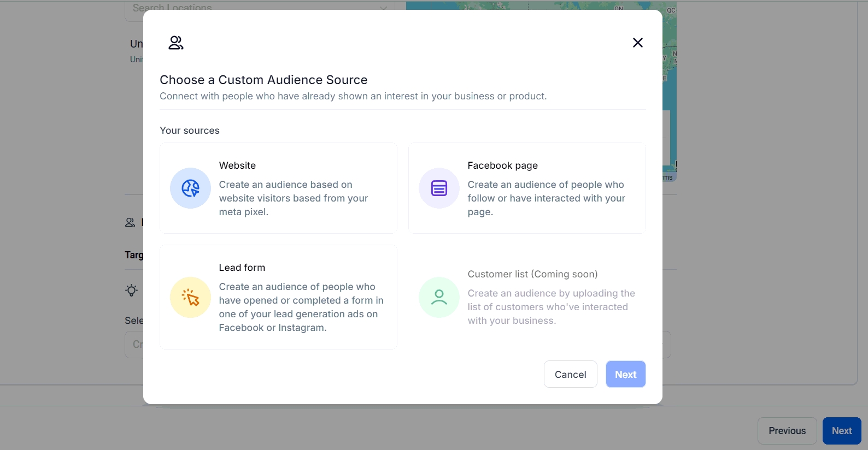Click the light blue Next button in dialog
868x450 pixels.
click(x=625, y=375)
